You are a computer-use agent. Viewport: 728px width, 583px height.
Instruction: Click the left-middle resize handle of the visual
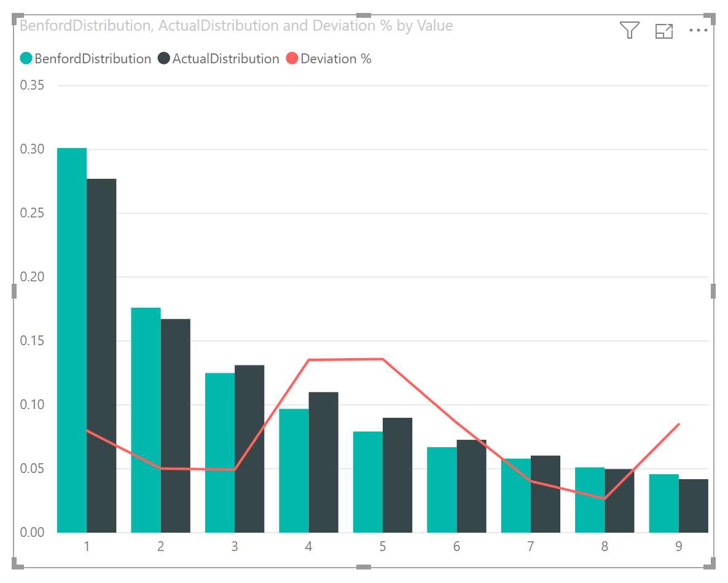pos(14,291)
